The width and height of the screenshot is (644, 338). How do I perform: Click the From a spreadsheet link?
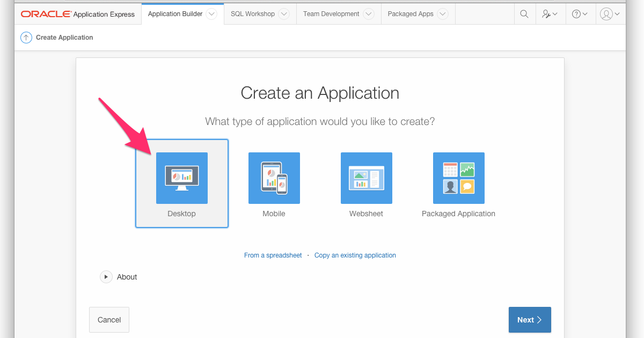click(273, 255)
